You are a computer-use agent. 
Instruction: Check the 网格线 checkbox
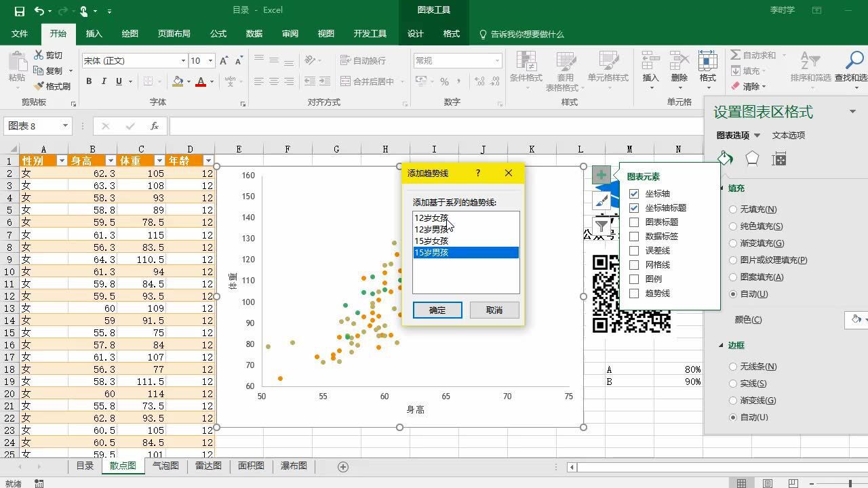(x=634, y=265)
